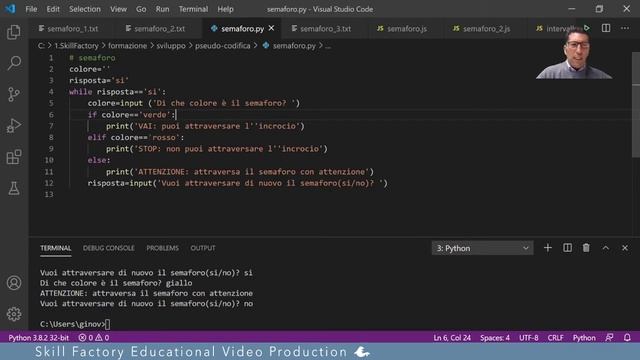The width and height of the screenshot is (640, 360).
Task: Click pseudo-codifica in breadcrumb
Action: [x=222, y=46]
